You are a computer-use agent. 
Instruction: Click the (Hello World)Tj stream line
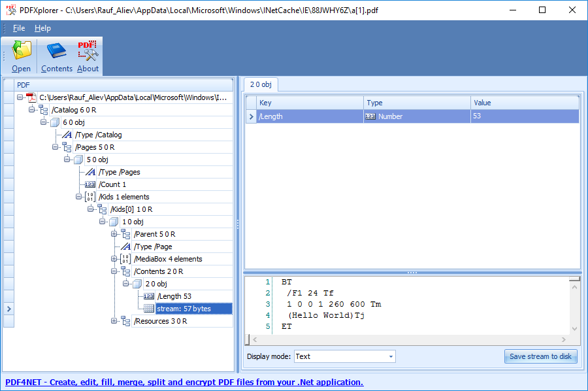(x=326, y=315)
